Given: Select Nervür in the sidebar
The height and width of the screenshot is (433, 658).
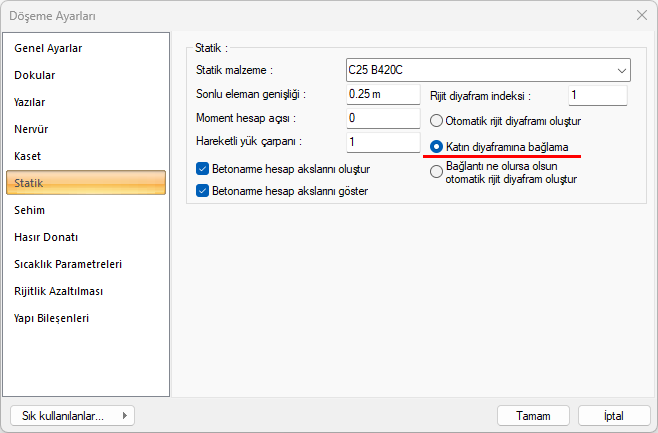Looking at the screenshot, I should click(31, 129).
